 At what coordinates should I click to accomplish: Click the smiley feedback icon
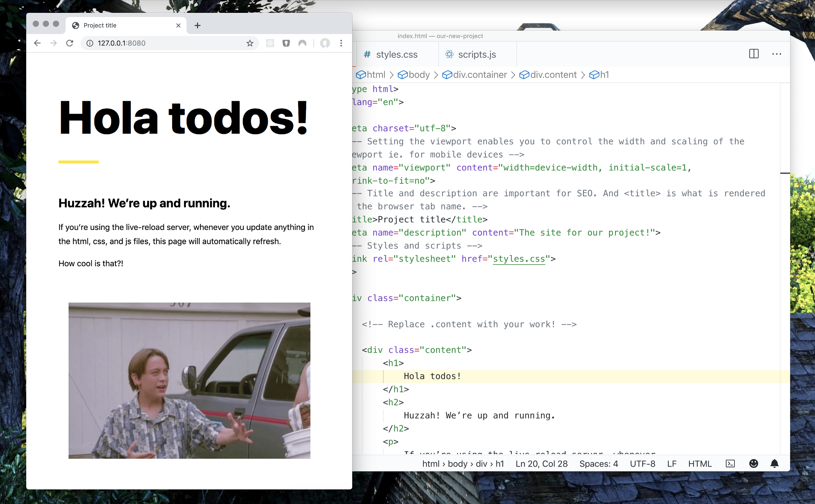click(x=754, y=464)
